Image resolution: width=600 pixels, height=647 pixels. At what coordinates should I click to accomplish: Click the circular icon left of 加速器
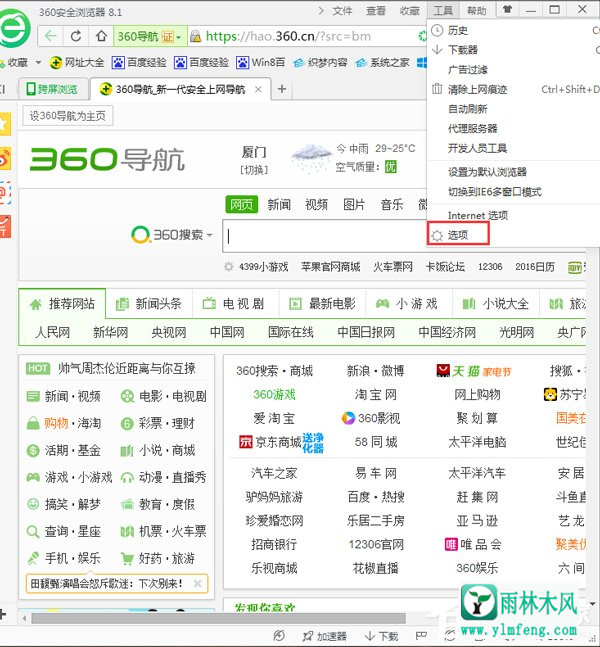279,636
